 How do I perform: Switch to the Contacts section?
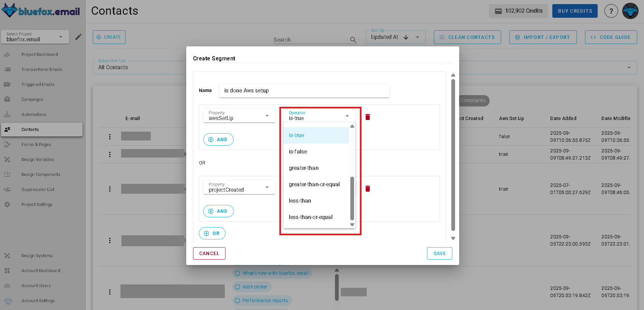30,129
